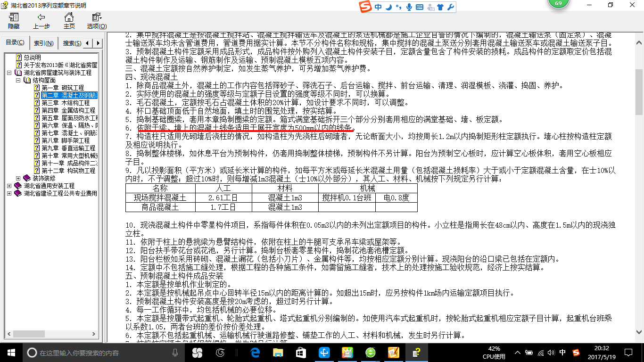Open the 总说明 topic
Screen dimensions: 644x362
click(32, 58)
